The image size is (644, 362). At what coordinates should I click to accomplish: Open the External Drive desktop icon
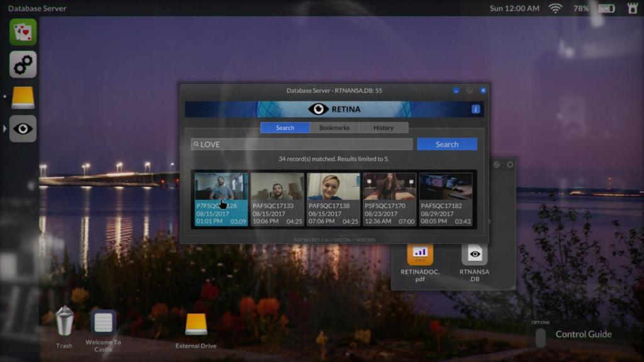(196, 324)
